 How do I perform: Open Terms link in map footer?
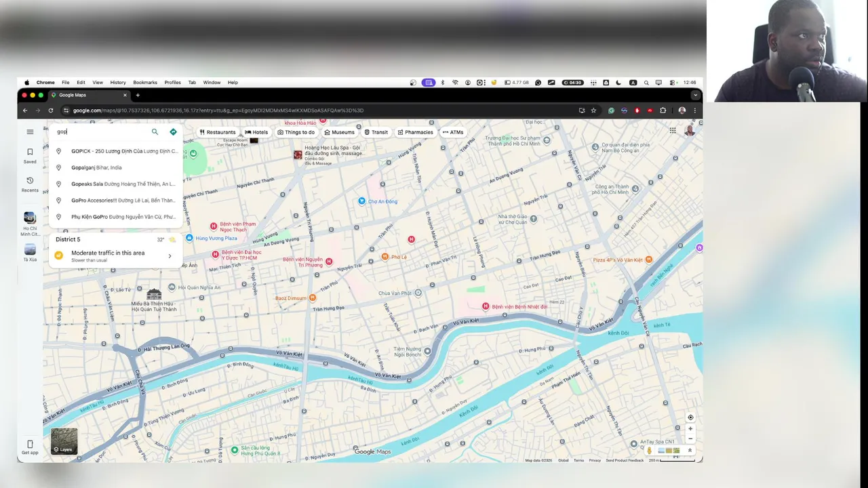coord(578,460)
